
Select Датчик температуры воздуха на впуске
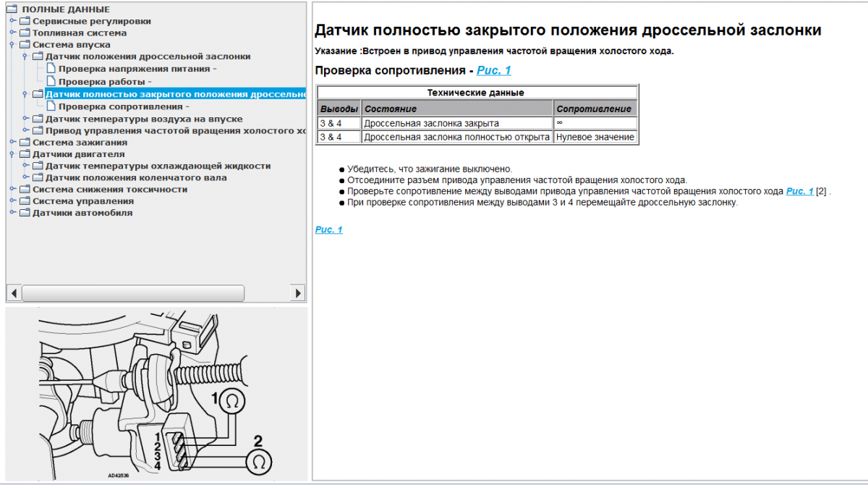[x=143, y=119]
